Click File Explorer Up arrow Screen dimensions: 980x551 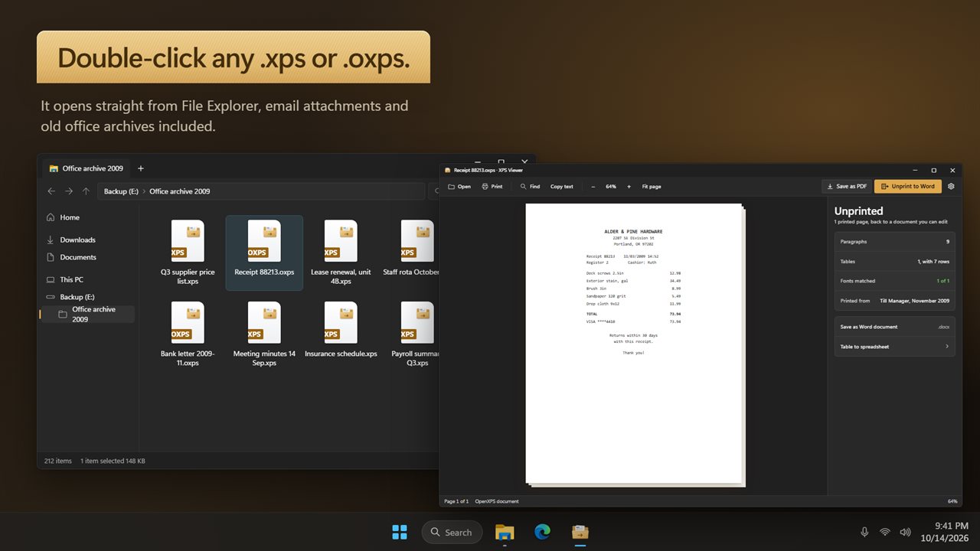pos(86,191)
